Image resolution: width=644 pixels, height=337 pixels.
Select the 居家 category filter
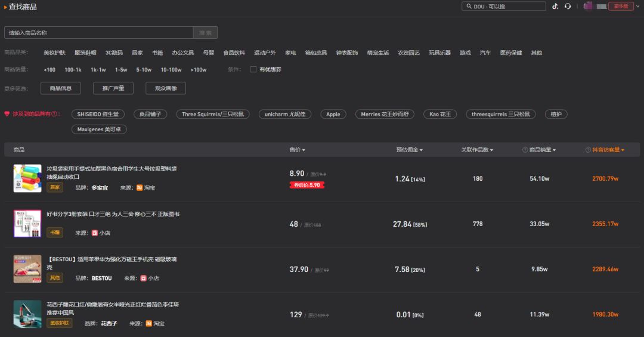[137, 52]
